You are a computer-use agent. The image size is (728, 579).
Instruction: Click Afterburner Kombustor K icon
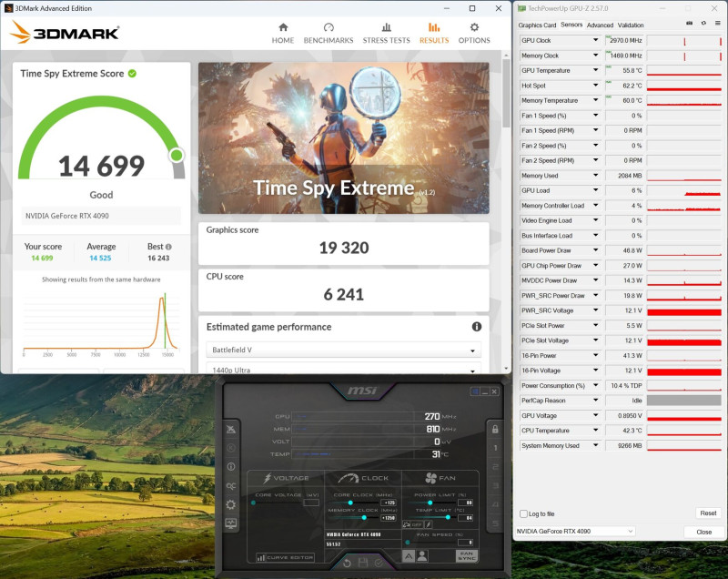[x=231, y=448]
